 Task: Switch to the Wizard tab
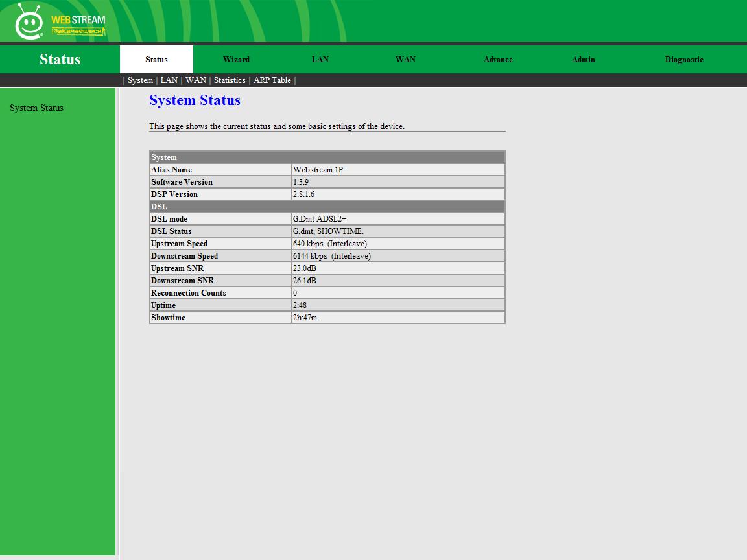(236, 60)
